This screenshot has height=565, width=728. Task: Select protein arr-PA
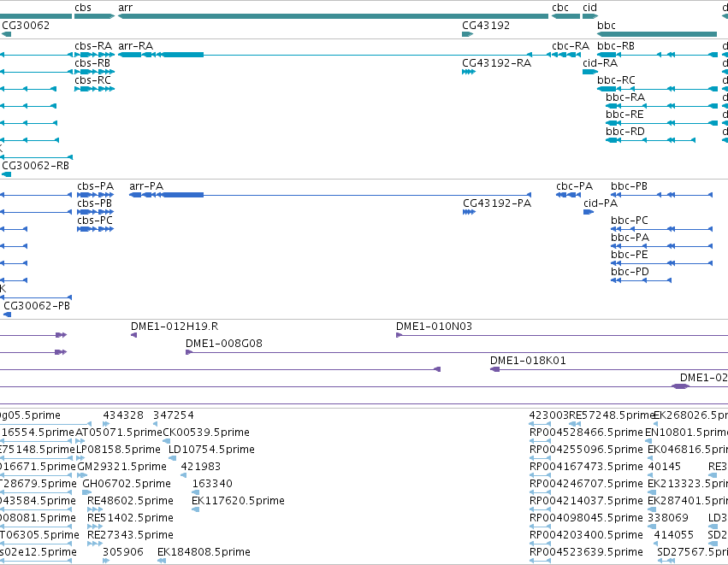[330, 195]
